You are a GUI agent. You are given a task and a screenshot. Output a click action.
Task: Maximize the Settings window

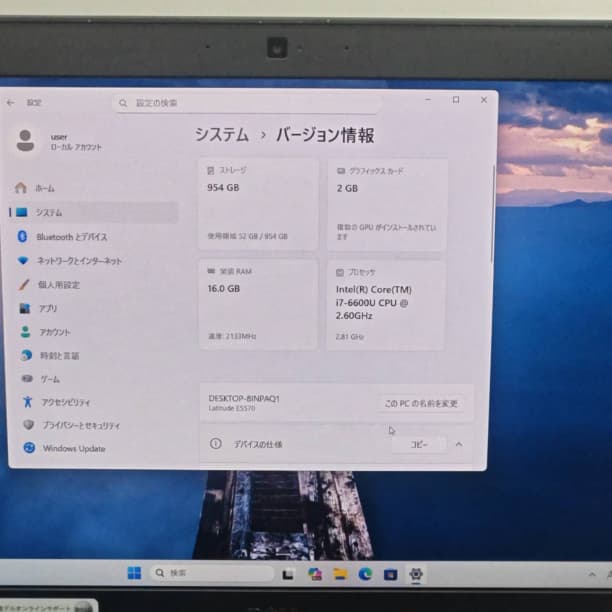click(456, 100)
